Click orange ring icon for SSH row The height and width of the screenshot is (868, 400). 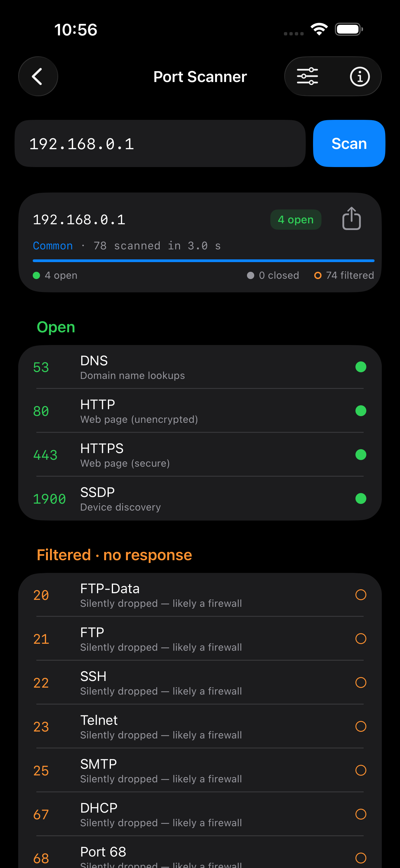361,682
